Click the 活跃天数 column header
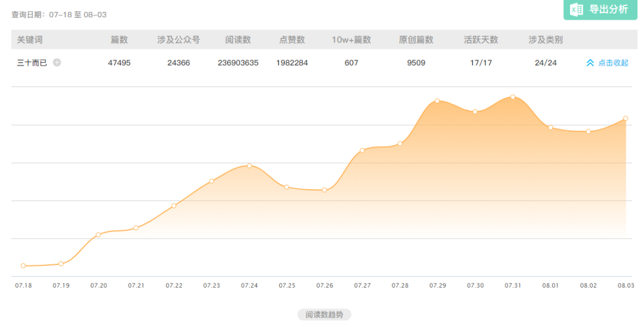644x327 pixels. (x=481, y=40)
